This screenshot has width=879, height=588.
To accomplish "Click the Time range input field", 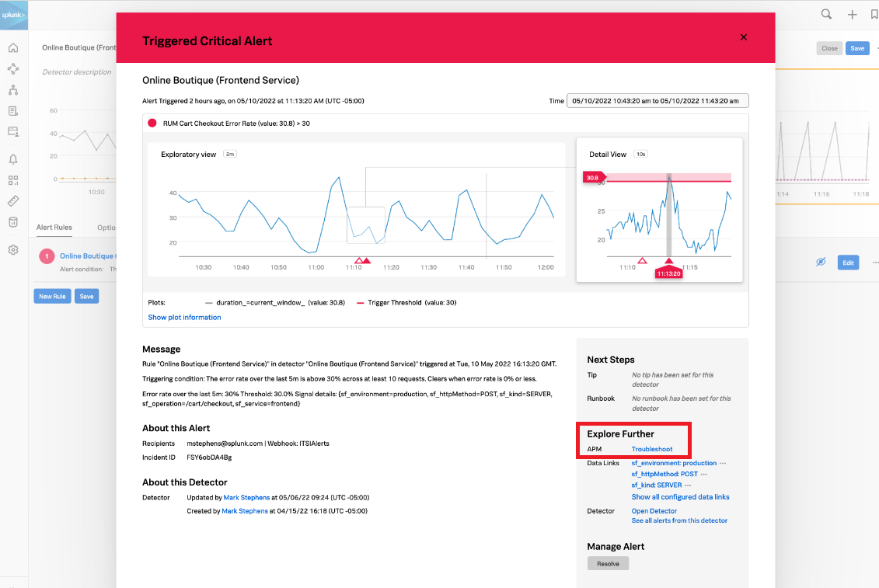I will (658, 101).
